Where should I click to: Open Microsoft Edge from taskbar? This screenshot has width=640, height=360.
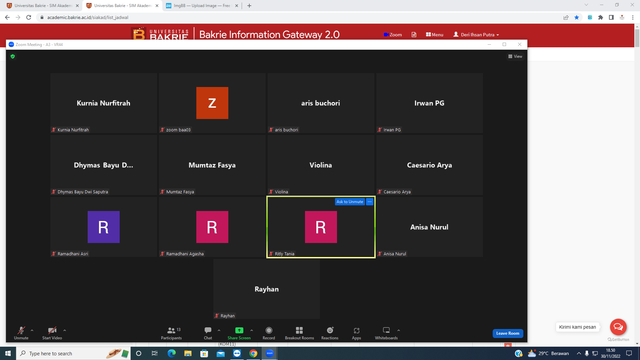point(171,353)
